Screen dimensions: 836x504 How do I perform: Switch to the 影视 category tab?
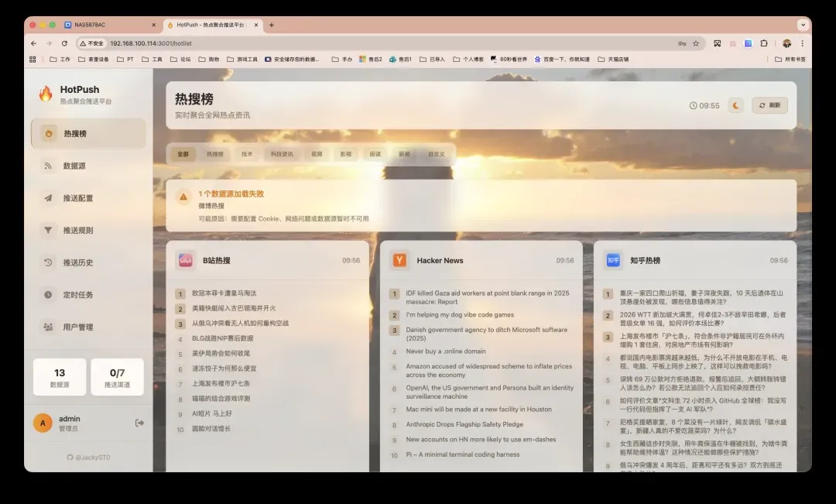345,154
